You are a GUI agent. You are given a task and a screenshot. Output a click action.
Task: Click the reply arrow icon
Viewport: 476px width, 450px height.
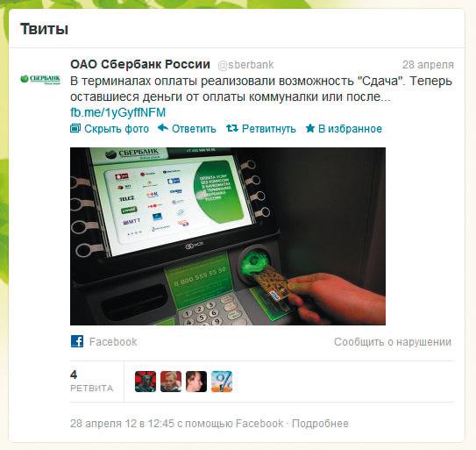click(x=163, y=128)
